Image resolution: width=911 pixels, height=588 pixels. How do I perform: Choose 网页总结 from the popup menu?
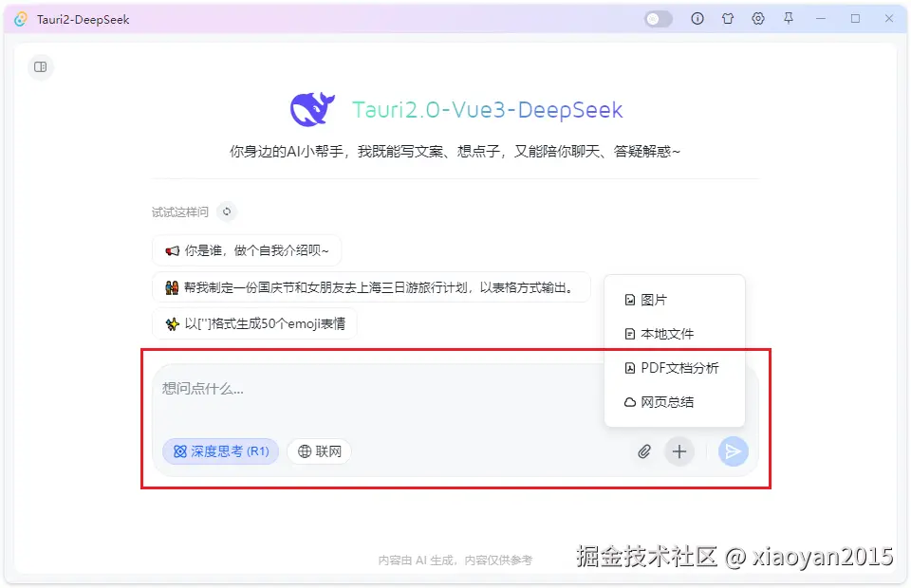pyautogui.click(x=675, y=402)
